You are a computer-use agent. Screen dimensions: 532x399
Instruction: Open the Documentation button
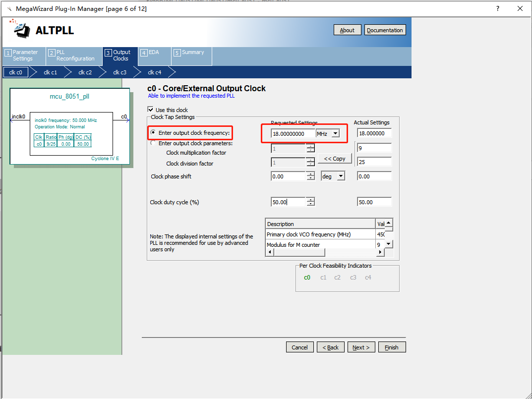pos(385,30)
